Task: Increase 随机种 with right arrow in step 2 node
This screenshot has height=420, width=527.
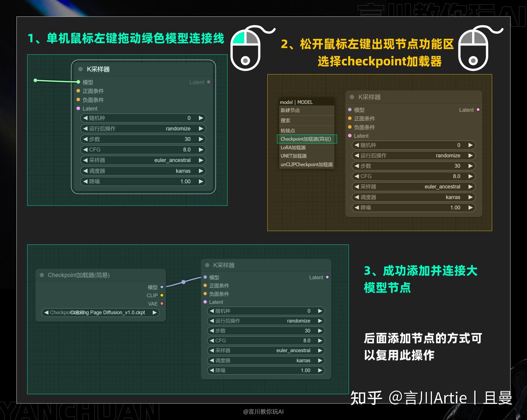Action: click(x=471, y=145)
